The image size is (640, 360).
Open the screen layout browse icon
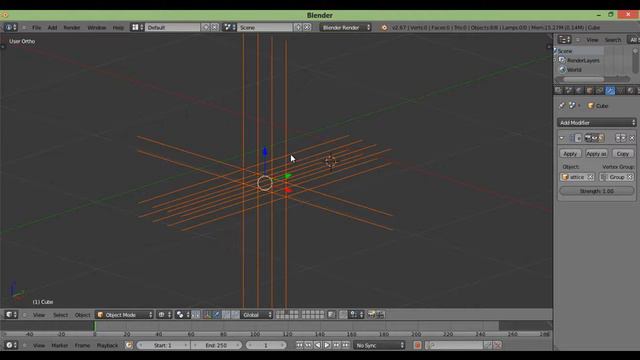point(137,27)
